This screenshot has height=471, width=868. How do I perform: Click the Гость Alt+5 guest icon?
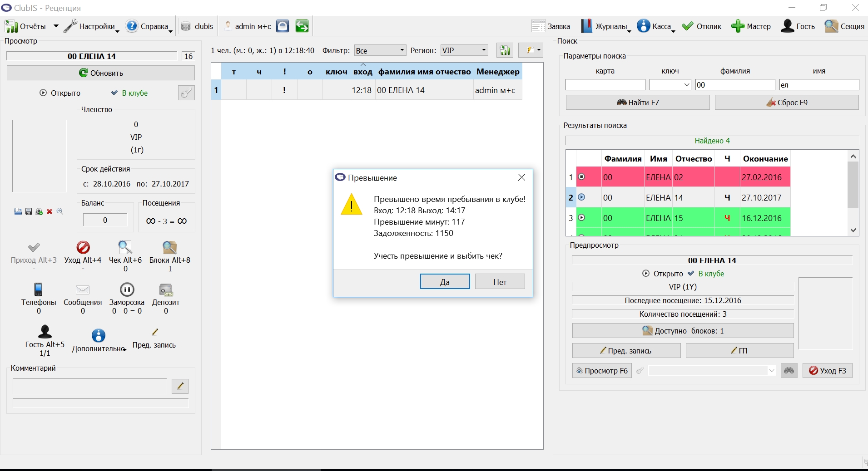(45, 332)
